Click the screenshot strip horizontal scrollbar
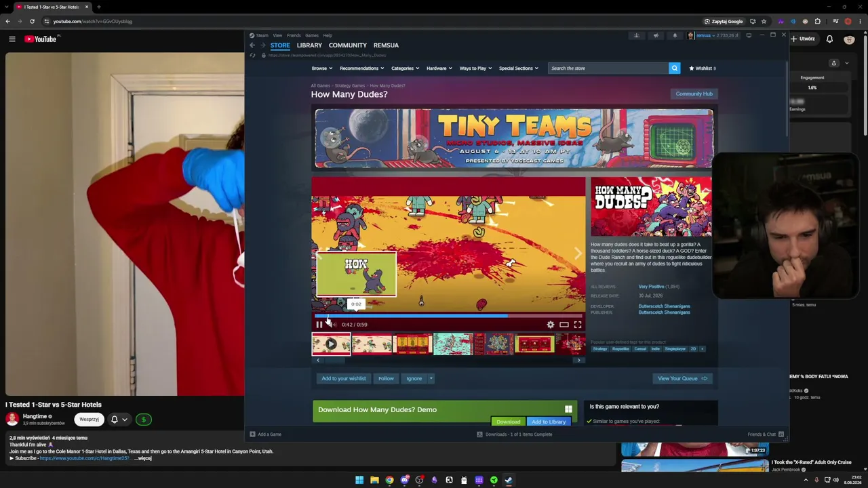This screenshot has width=868, height=488. (448, 361)
